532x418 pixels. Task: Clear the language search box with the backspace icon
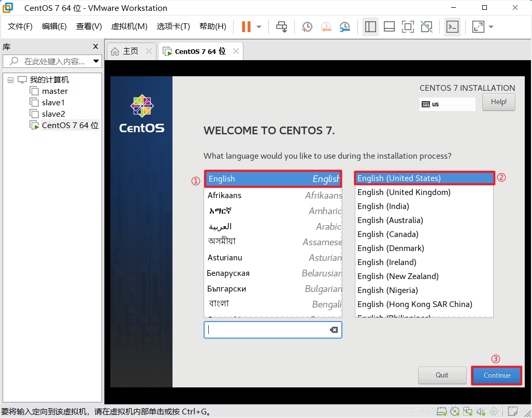pyautogui.click(x=334, y=330)
